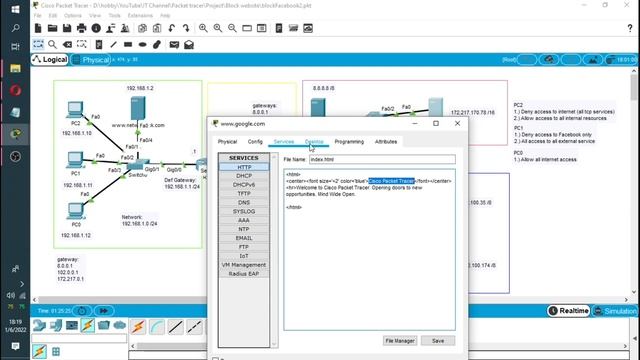This screenshot has height=360, width=640.
Task: Open the Physical tab in www.google.com window
Action: click(227, 142)
